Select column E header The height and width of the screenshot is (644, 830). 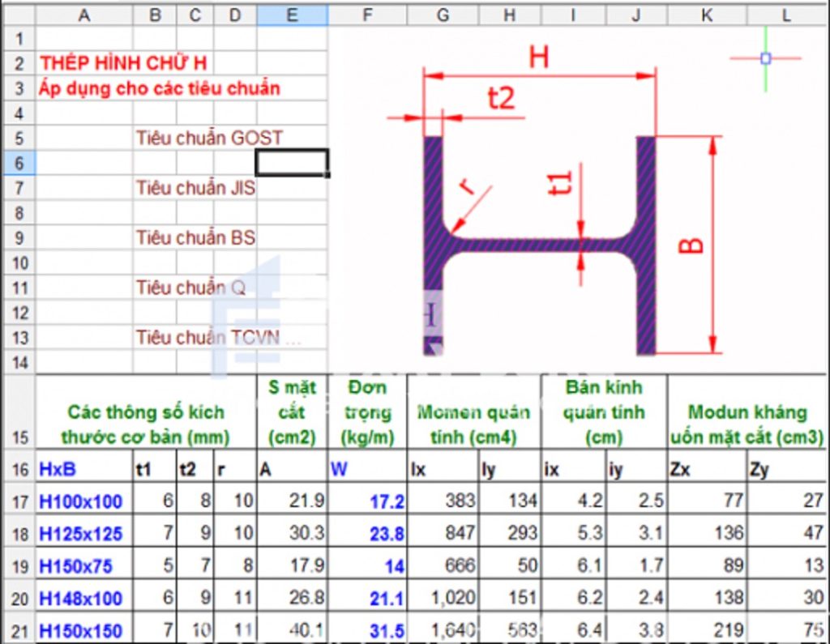tap(292, 15)
